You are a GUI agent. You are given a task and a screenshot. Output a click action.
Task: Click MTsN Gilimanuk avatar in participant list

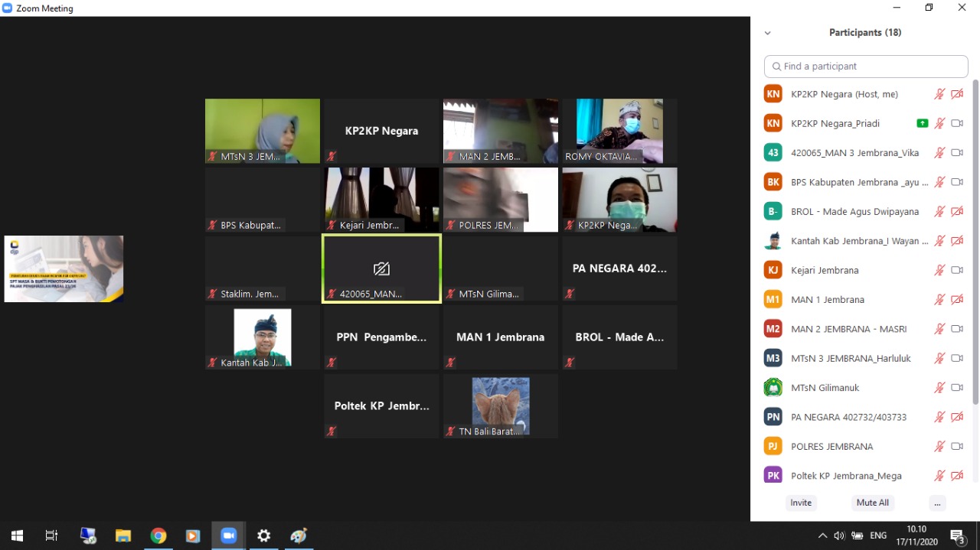click(773, 387)
